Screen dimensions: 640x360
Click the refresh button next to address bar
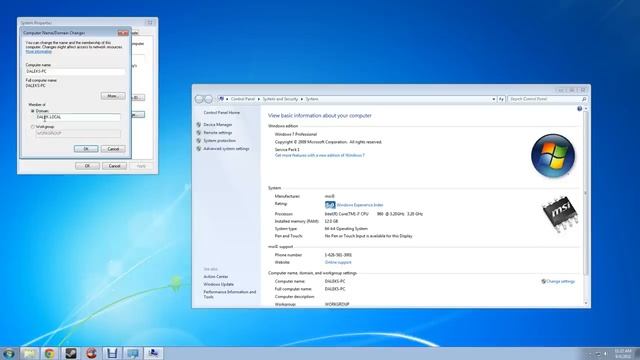(x=501, y=99)
